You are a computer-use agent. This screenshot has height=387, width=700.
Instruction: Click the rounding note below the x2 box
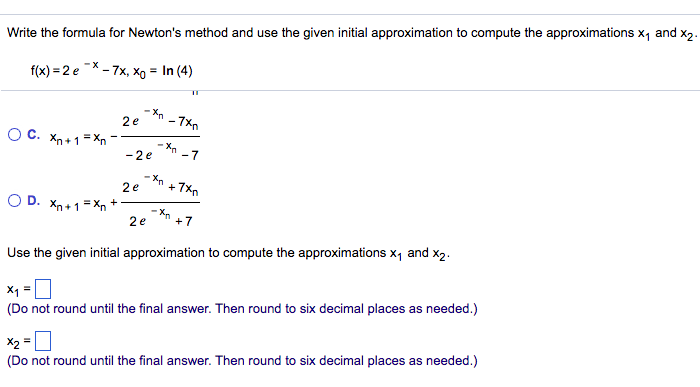click(242, 361)
